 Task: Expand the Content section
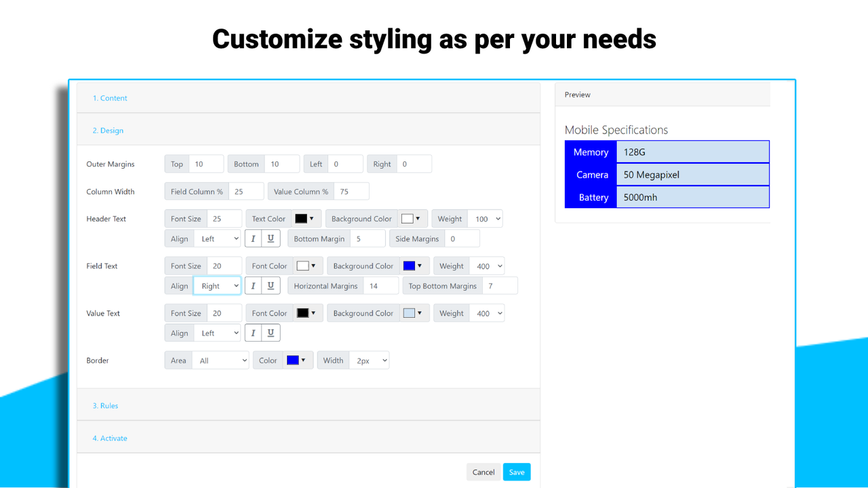point(110,98)
